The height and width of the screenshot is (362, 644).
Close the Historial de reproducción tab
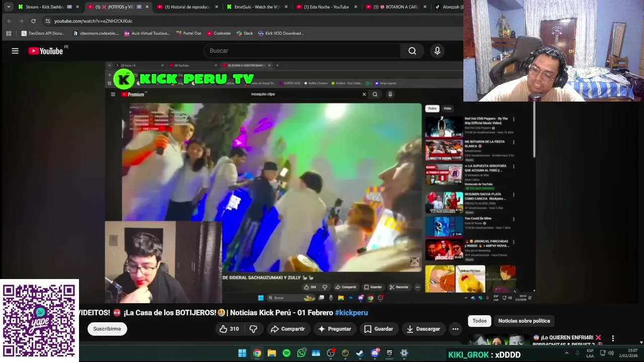coord(217,7)
